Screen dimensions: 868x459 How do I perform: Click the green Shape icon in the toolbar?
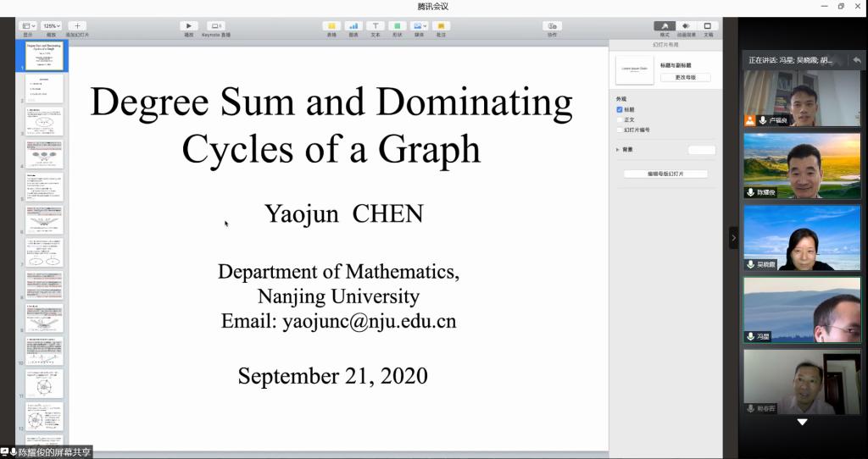click(x=398, y=26)
